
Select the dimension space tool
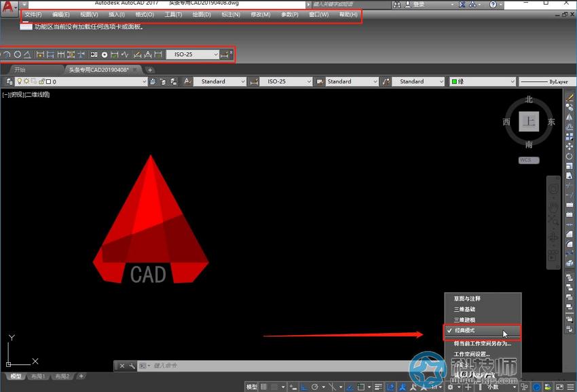pos(71,55)
